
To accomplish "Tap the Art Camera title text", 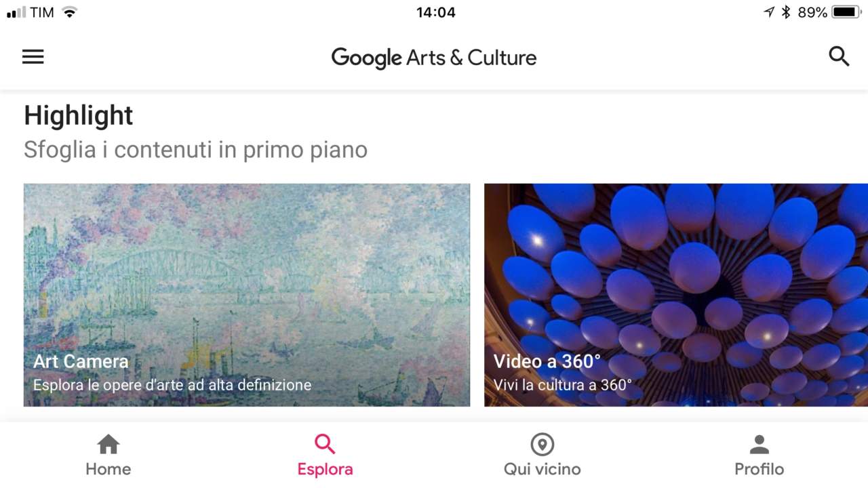I will (x=81, y=361).
